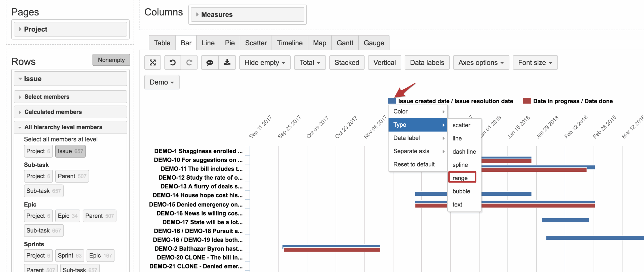
Task: Click the download export icon
Action: click(227, 62)
